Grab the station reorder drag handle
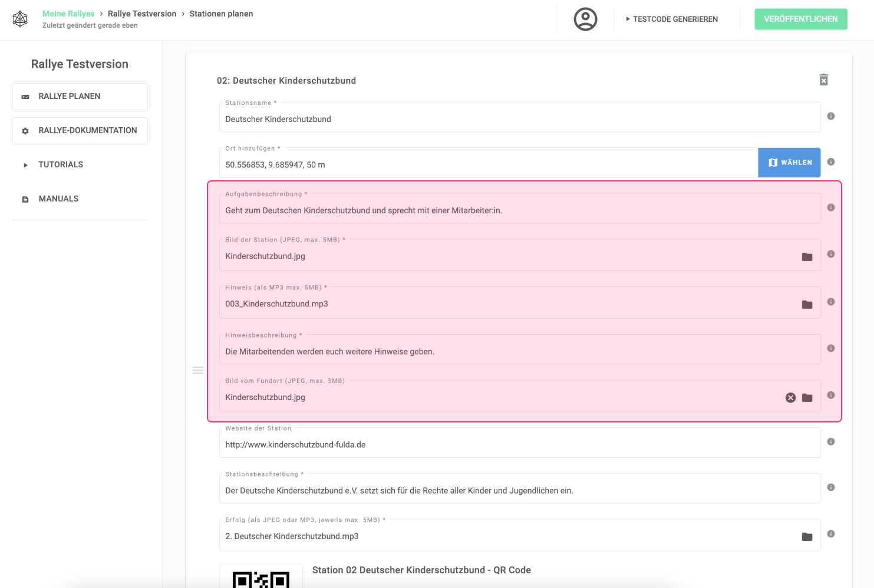This screenshot has width=874, height=588. (198, 371)
